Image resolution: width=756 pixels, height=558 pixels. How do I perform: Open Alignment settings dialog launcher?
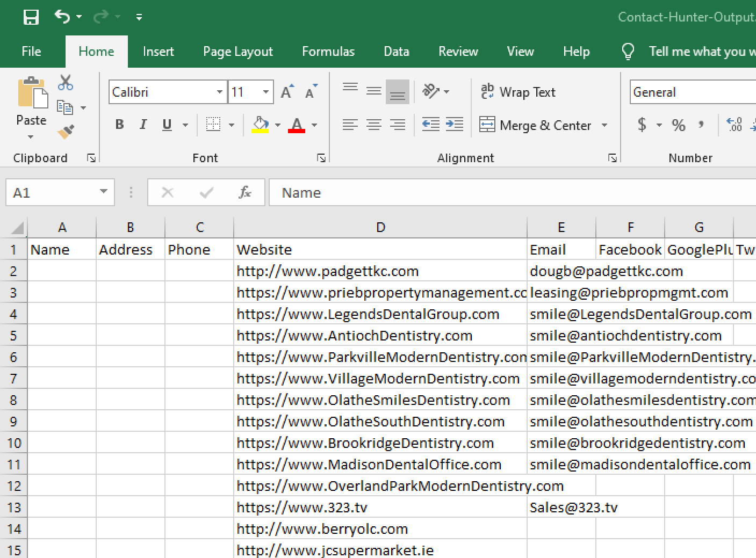coord(613,158)
